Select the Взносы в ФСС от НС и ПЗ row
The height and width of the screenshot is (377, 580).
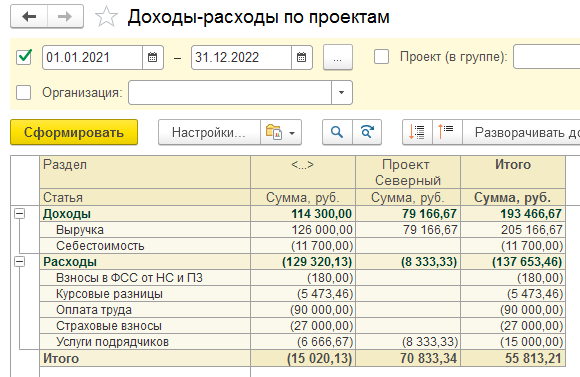click(x=145, y=278)
